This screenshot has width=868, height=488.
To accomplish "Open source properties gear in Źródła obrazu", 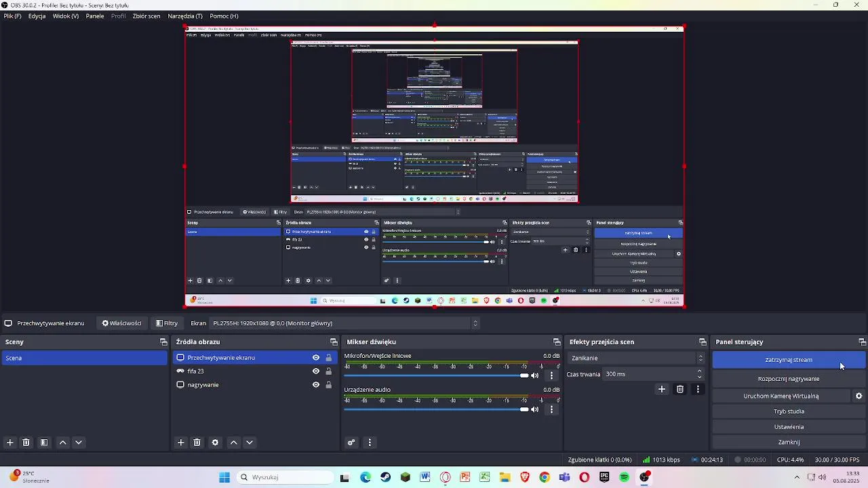I will 215,443.
